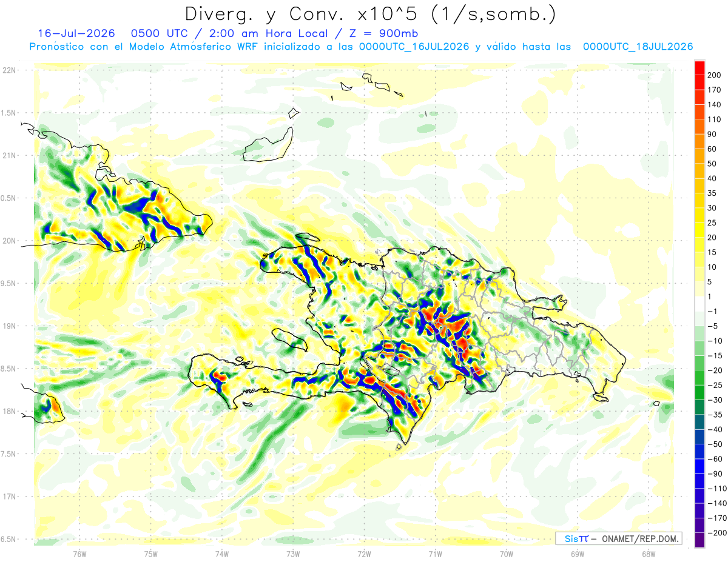Click the '-60' colorbar value
Screen dimensions: 728x562
tap(716, 459)
